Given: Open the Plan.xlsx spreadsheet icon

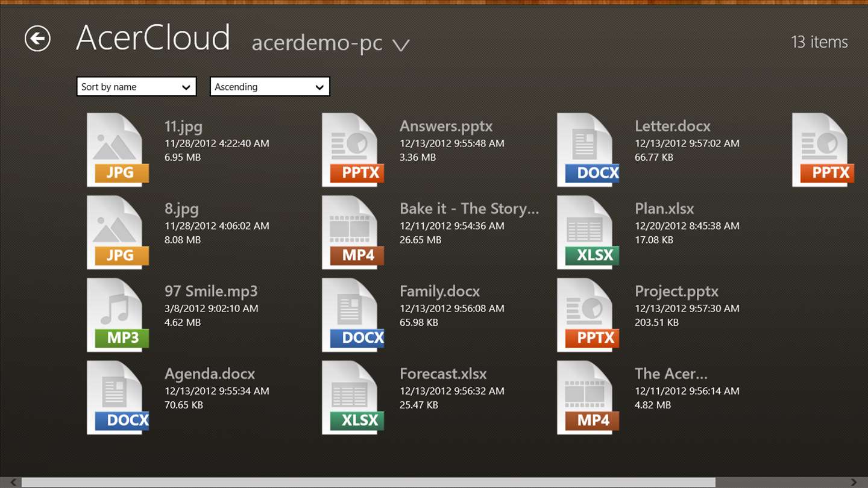Looking at the screenshot, I should pos(588,231).
